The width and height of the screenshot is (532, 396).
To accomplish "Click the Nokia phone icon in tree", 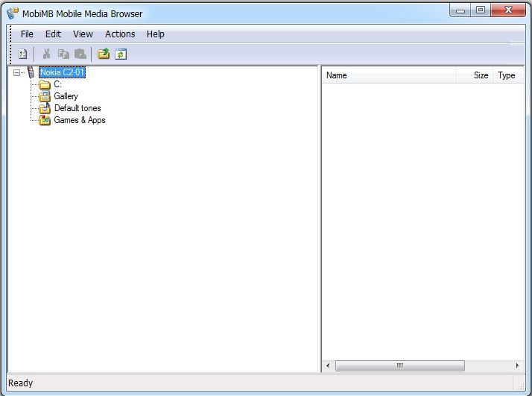I will pyautogui.click(x=31, y=72).
